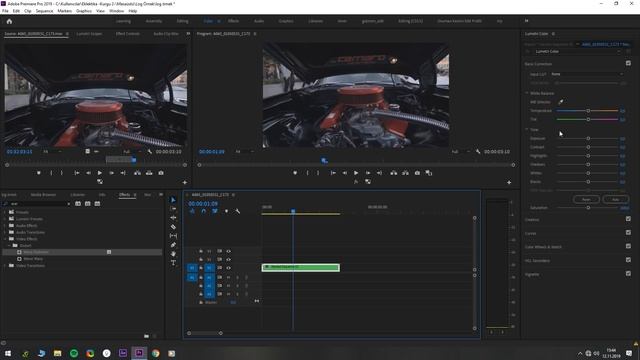The image size is (640, 360).
Task: Select the Ripple Edit tool
Action: (x=173, y=218)
